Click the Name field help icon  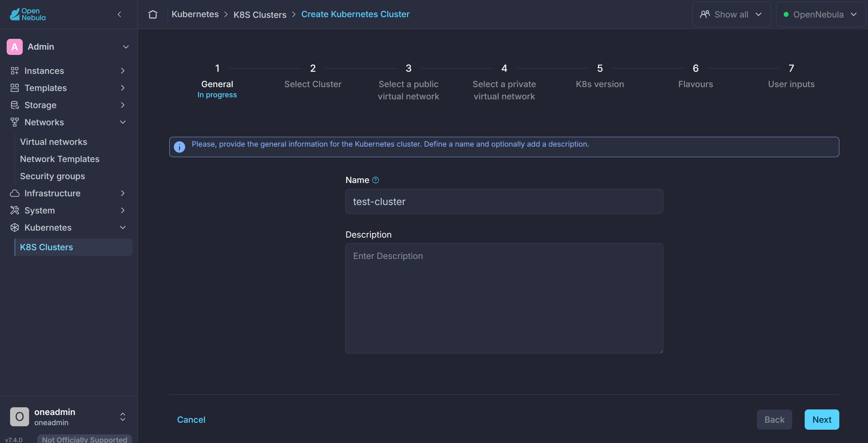375,180
